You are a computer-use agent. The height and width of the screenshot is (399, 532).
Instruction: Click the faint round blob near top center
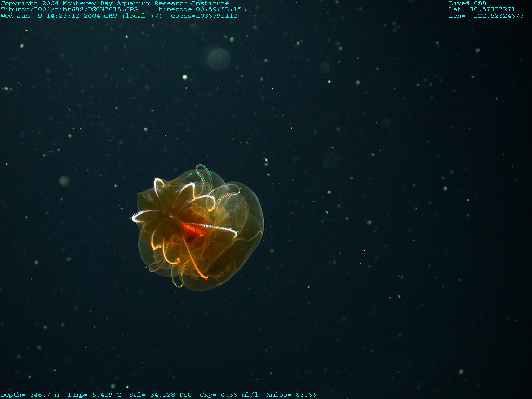219,59
